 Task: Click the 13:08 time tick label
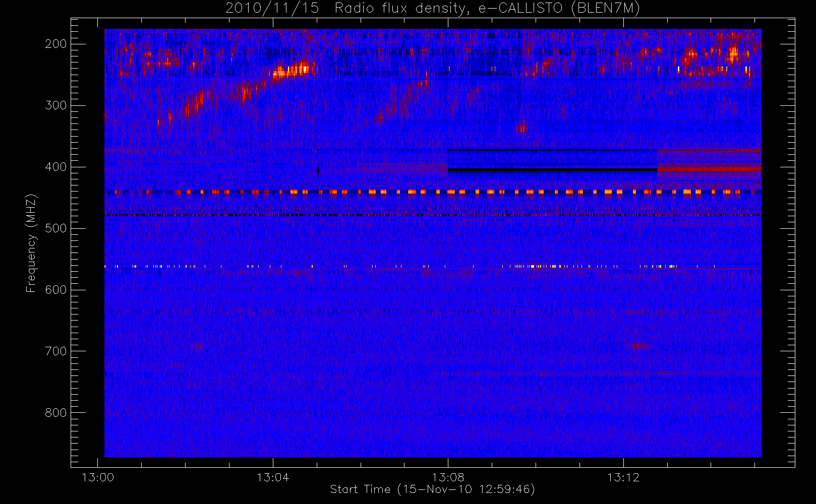448,477
